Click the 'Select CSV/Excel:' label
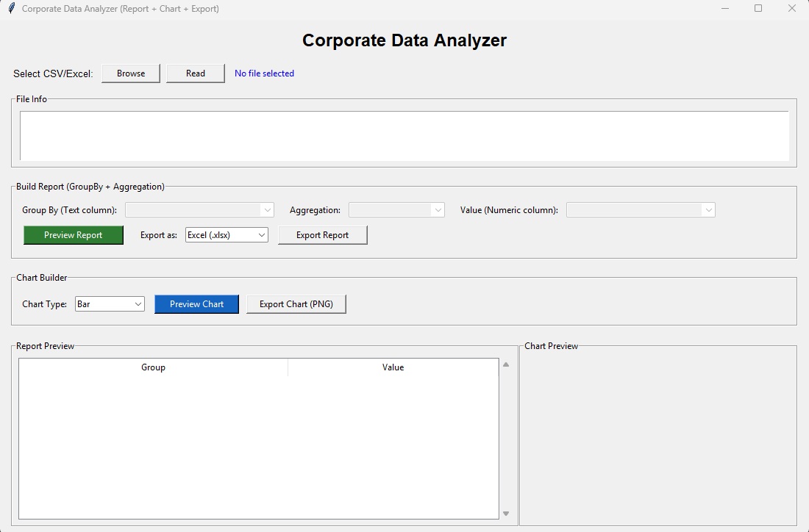809x532 pixels. click(x=53, y=73)
